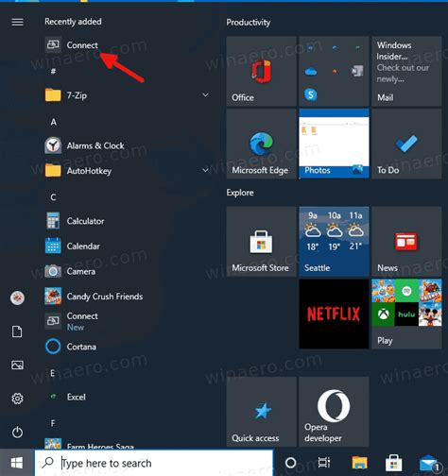Screen dimensions: 448x476
Task: Click the letter C section header
Action: [x=53, y=197]
